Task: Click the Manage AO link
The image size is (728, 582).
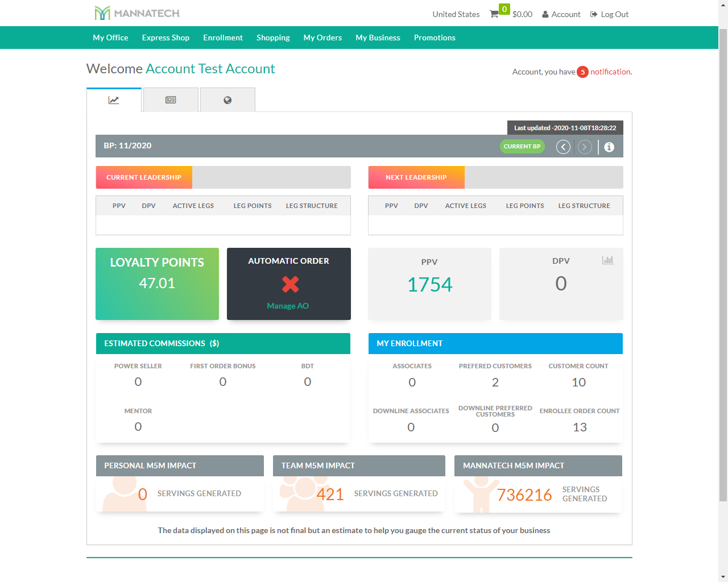Action: 288,306
